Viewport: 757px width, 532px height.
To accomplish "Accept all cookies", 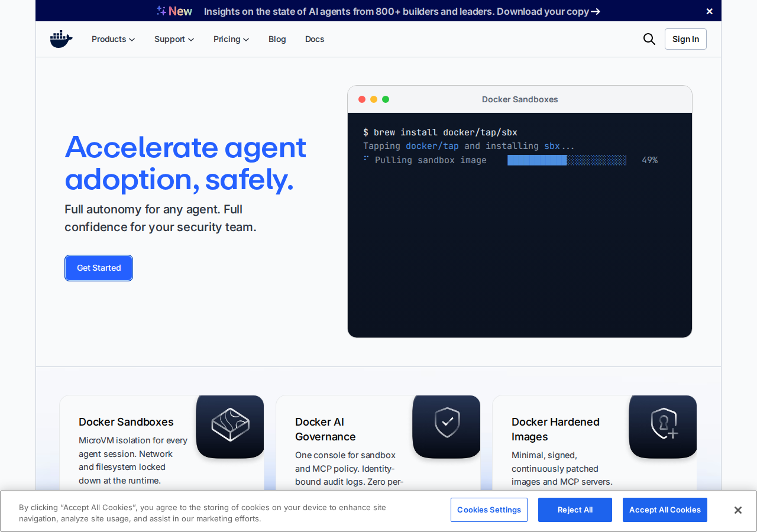I will click(665, 510).
